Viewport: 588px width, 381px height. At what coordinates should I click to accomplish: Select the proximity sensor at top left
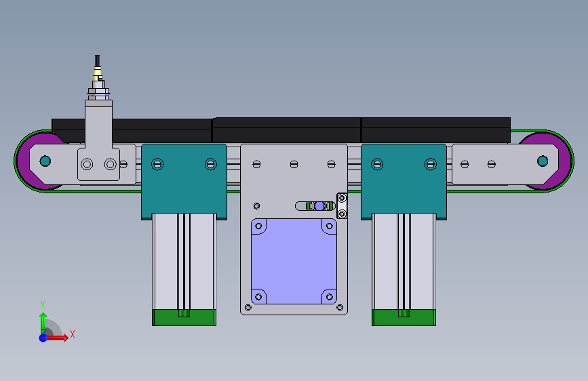(98, 84)
